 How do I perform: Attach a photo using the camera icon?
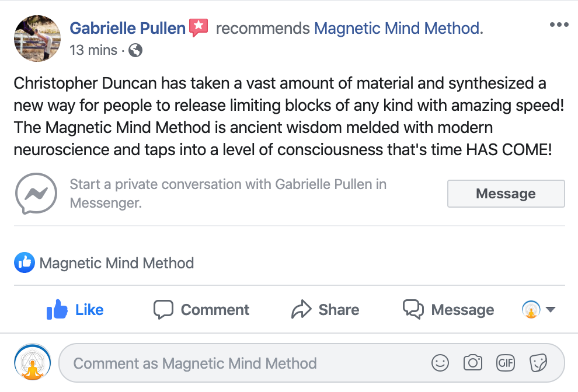472,363
